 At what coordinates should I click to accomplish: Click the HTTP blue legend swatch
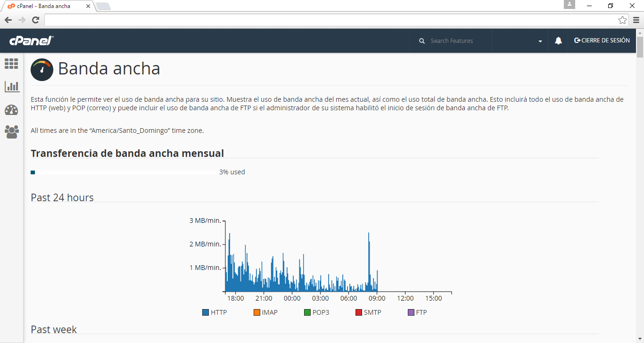coord(206,312)
